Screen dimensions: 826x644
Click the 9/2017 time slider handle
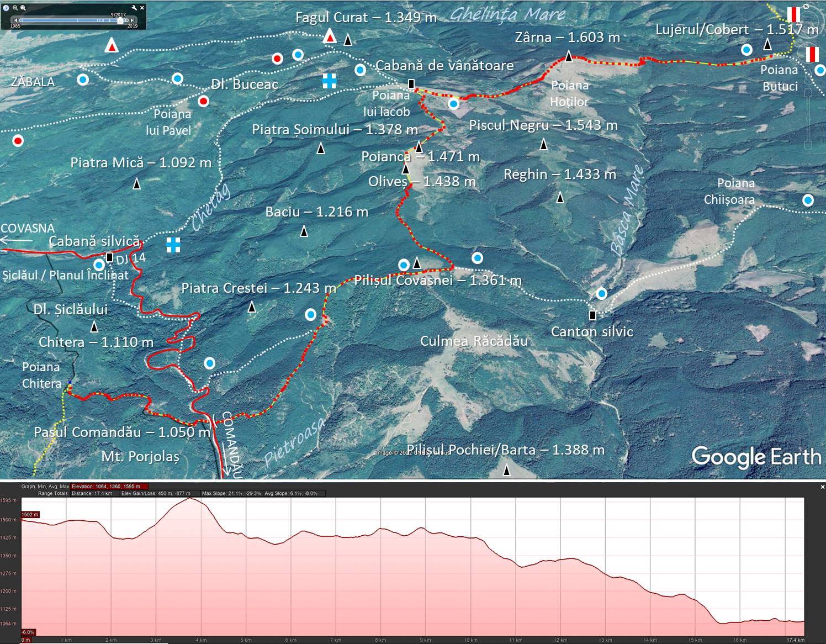click(x=120, y=20)
